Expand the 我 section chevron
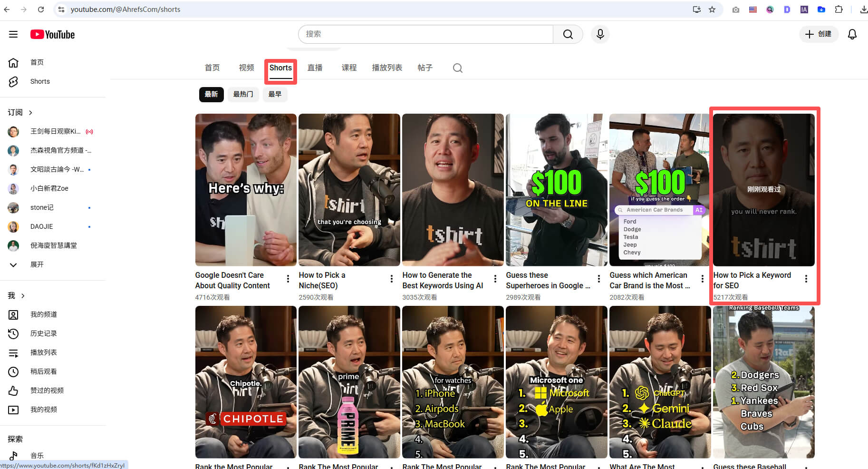 pyautogui.click(x=16, y=295)
